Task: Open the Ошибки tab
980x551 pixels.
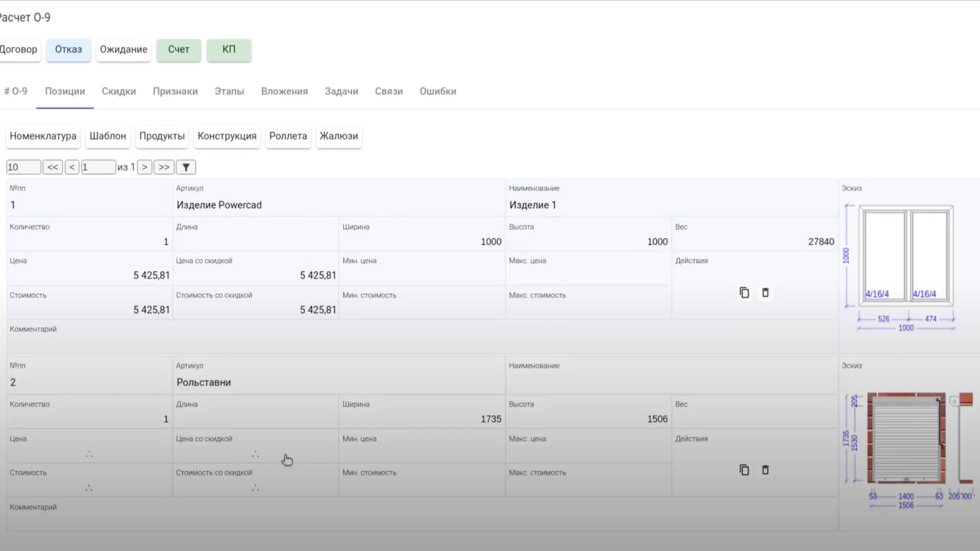Action: coord(438,91)
